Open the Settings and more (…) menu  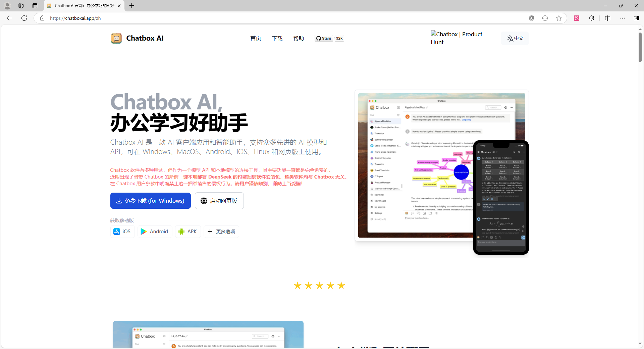pos(623,18)
